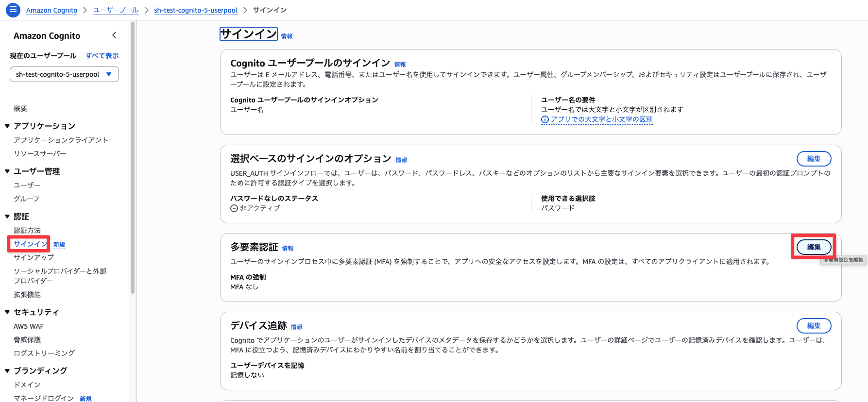The width and height of the screenshot is (868, 402).
Task: Open アプリケーションクライアント page
Action: [61, 140]
